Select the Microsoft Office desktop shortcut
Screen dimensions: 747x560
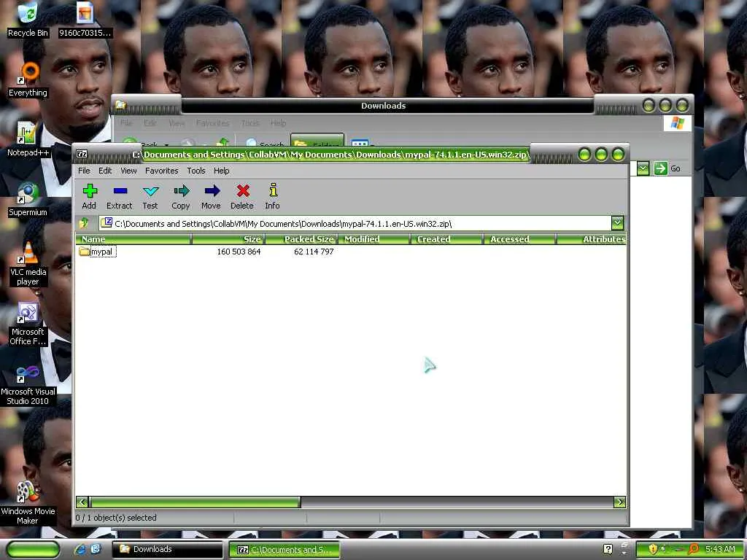[28, 324]
